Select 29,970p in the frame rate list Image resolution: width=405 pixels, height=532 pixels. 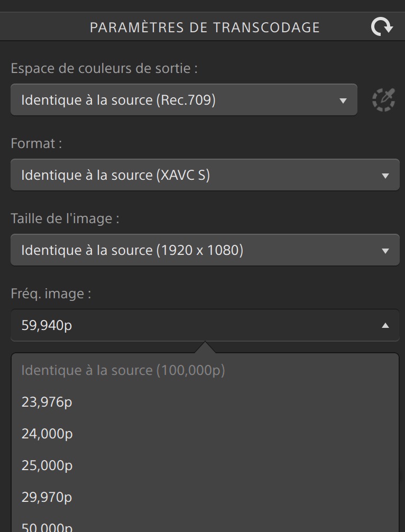(47, 497)
